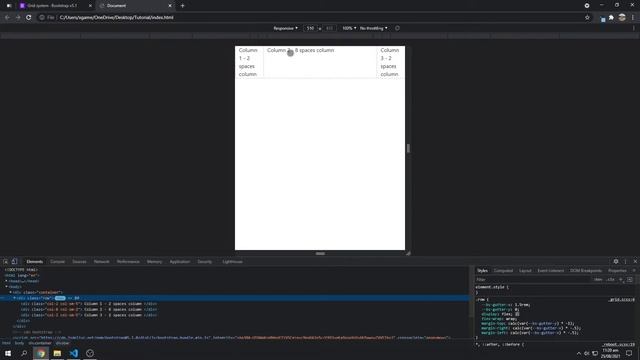Viewport: 640px width, 360px height.
Task: Open the Layout tab in styles pane
Action: [525, 271]
